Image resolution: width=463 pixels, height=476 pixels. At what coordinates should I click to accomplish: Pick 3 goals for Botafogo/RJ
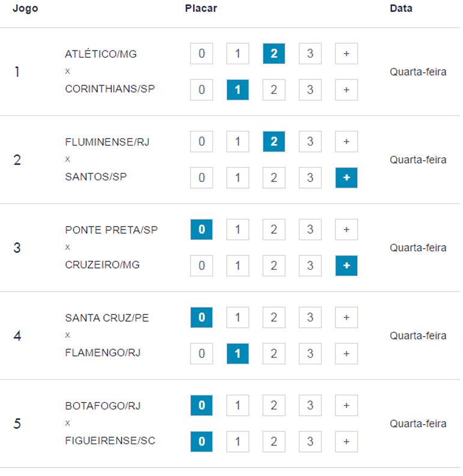click(x=310, y=406)
